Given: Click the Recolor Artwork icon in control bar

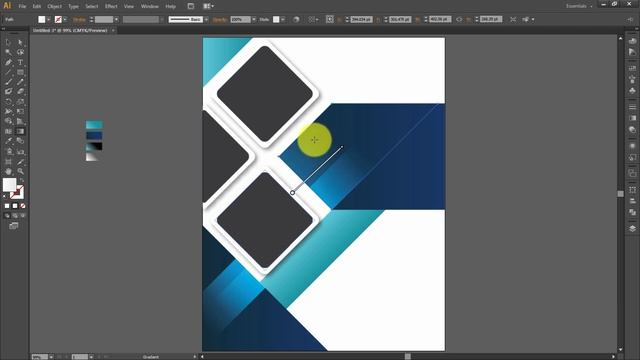Looking at the screenshot, I should pos(296,19).
